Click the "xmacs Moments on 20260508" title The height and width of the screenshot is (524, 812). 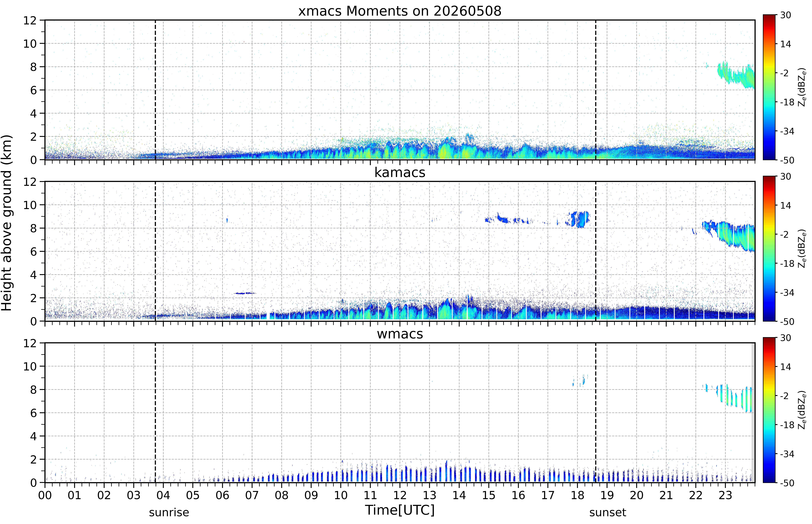pos(400,11)
